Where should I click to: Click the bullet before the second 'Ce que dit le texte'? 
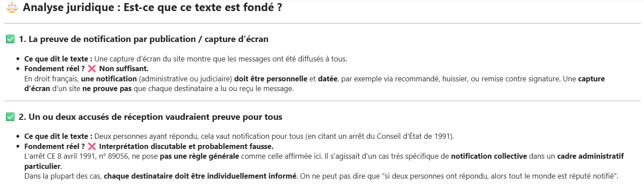tap(18, 136)
